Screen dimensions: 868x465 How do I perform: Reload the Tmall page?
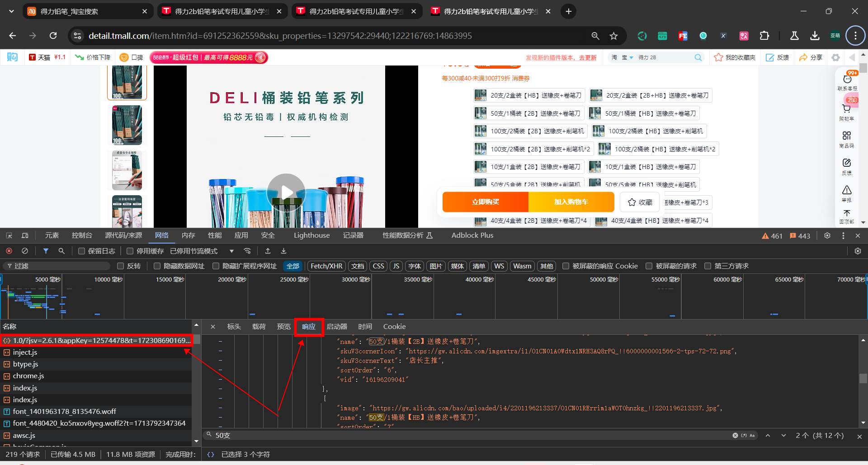[x=53, y=36]
